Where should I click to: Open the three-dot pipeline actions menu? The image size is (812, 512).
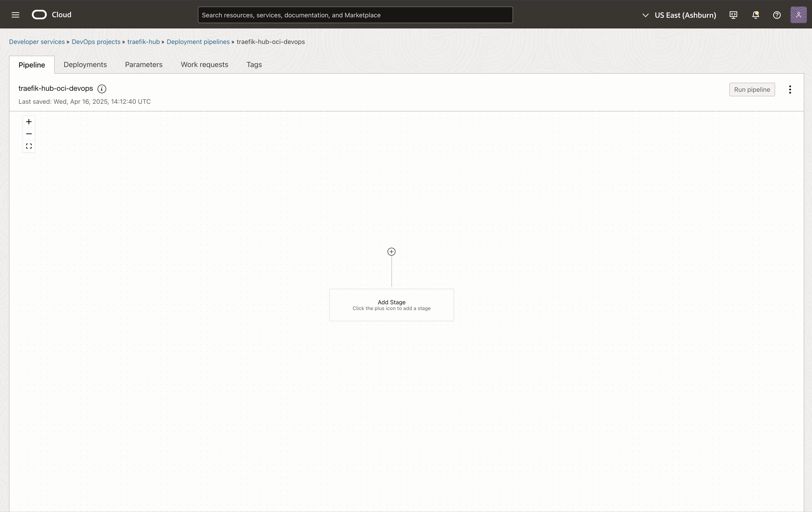(x=790, y=89)
